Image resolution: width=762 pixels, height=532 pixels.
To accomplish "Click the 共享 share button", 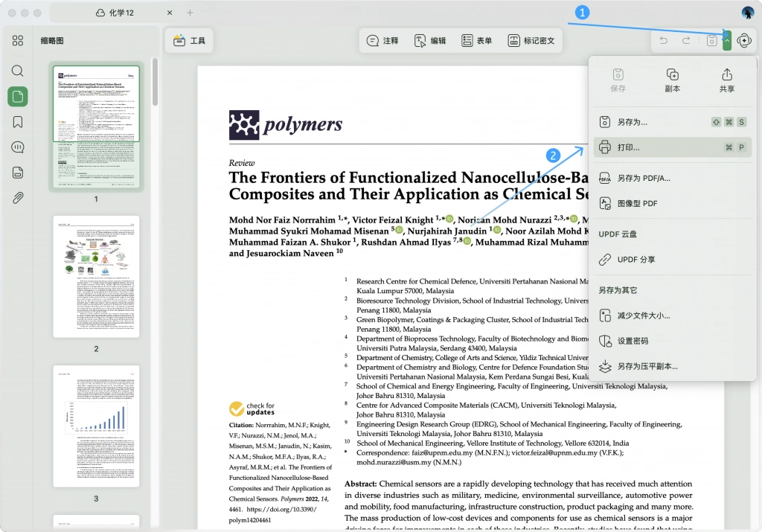I will 726,80.
